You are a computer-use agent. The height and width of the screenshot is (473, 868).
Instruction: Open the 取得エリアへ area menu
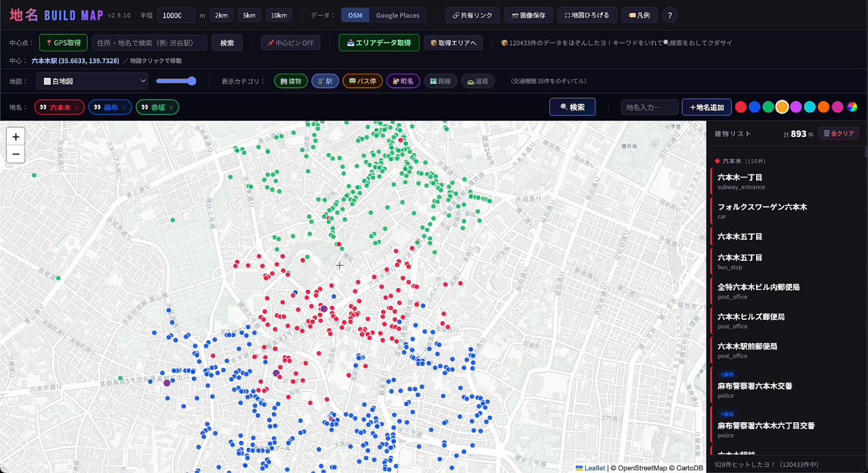[x=453, y=43]
